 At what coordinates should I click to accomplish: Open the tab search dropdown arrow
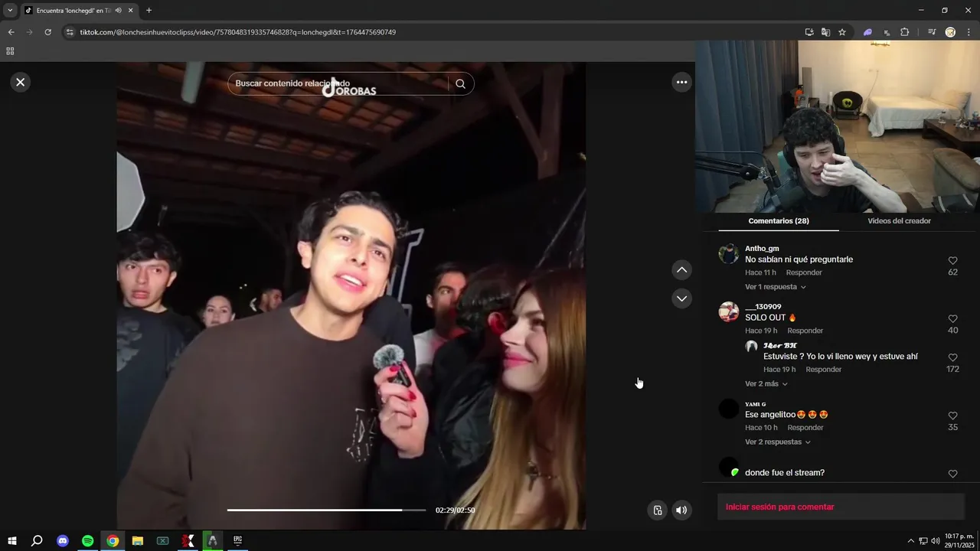point(10,11)
